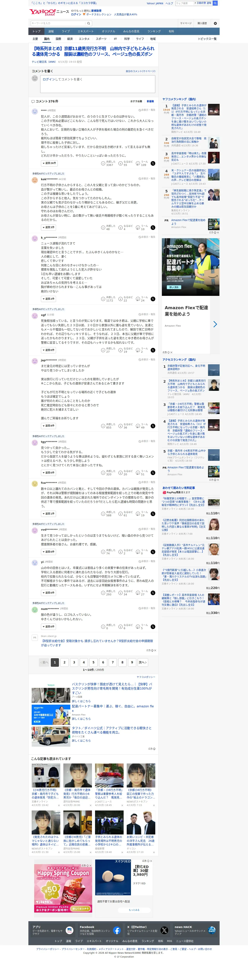The image size is (248, 980).
Task: Click 共感した face icon with count 3367
Action: point(103,163)
